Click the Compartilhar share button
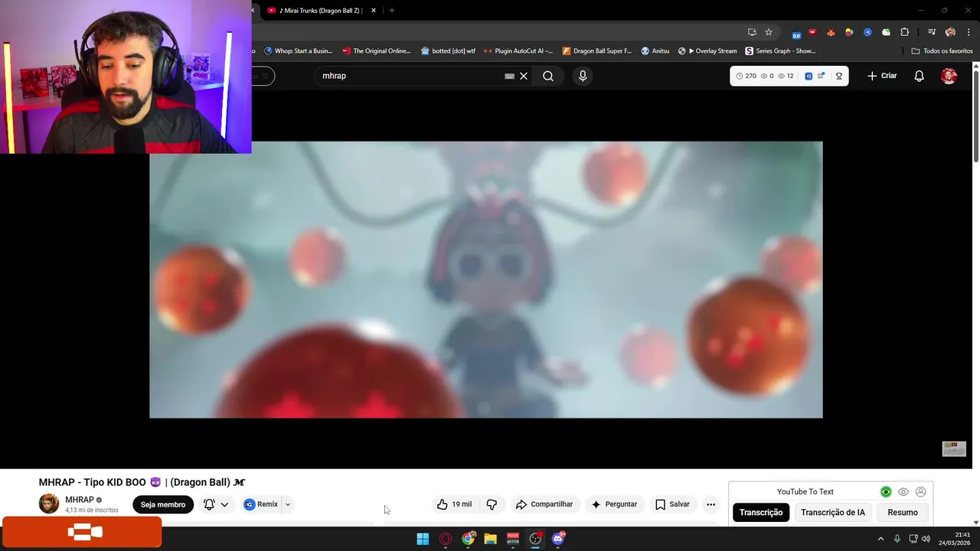The width and height of the screenshot is (980, 551). click(544, 504)
